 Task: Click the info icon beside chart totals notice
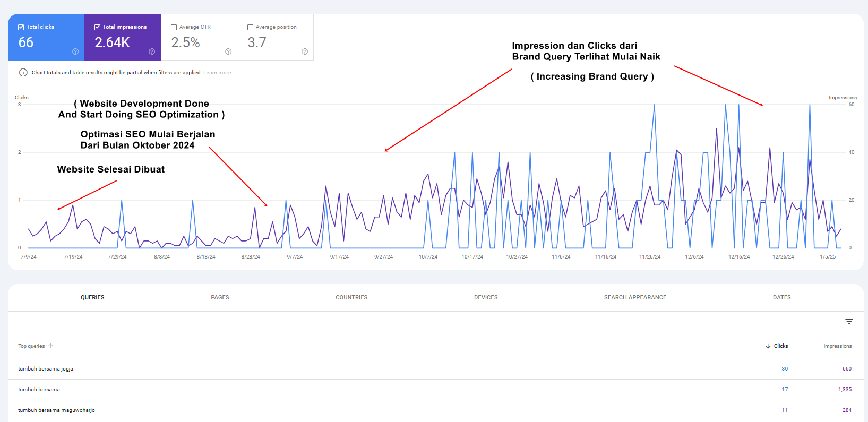[23, 73]
